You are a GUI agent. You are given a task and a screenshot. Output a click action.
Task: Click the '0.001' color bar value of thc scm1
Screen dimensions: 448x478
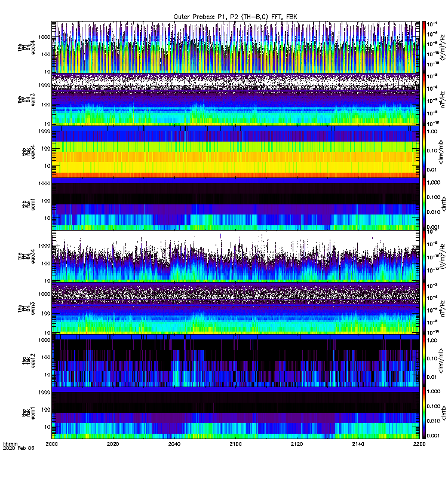(434, 436)
